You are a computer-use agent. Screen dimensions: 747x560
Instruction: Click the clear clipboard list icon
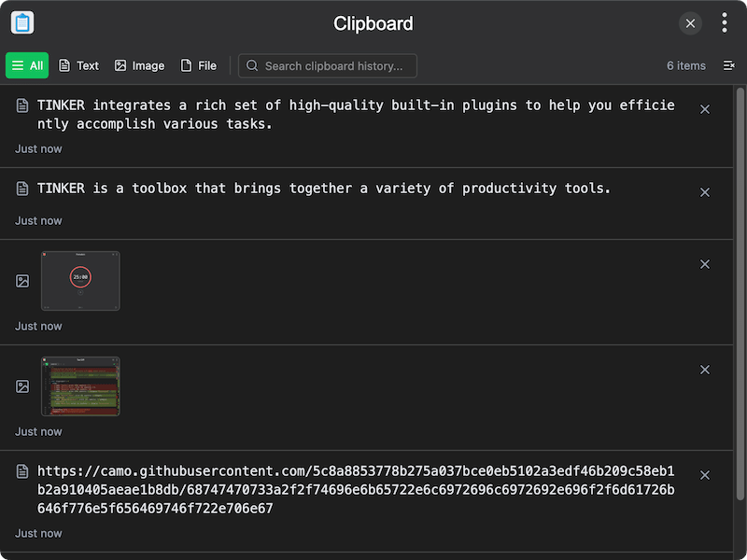[x=728, y=65]
